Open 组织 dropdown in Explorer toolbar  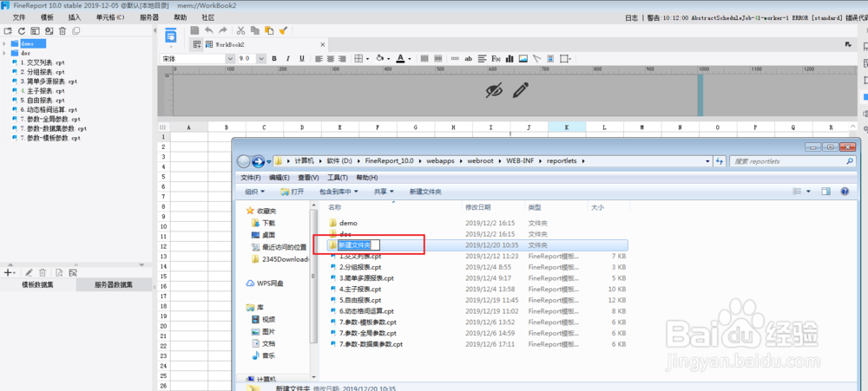(254, 192)
